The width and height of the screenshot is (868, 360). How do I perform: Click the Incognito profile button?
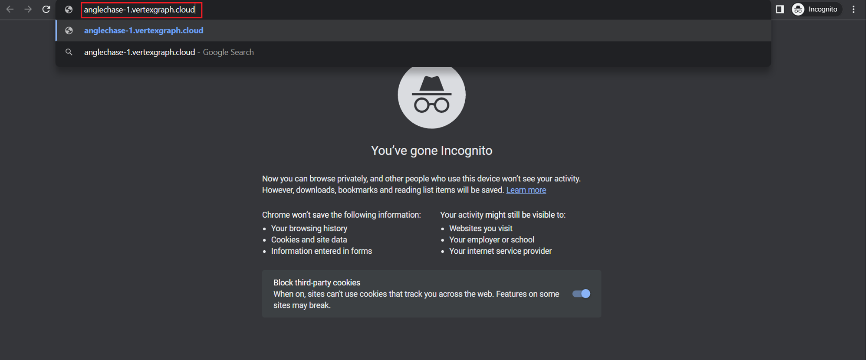[816, 9]
